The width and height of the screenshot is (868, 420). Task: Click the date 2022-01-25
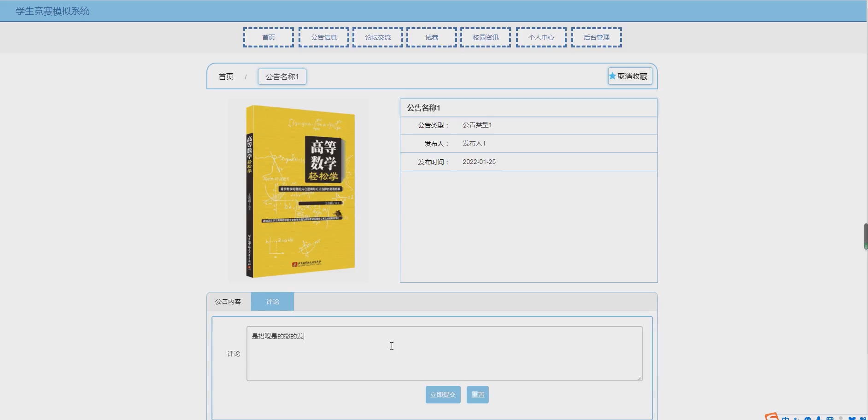click(x=479, y=162)
